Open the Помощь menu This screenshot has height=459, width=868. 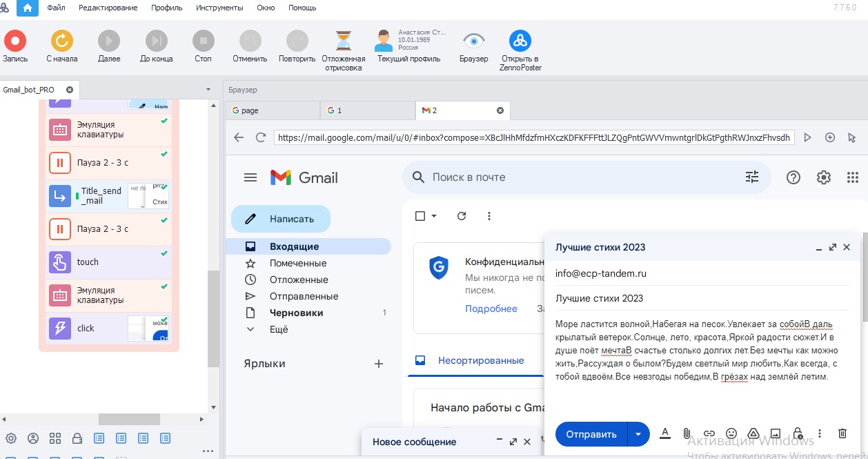tap(302, 8)
